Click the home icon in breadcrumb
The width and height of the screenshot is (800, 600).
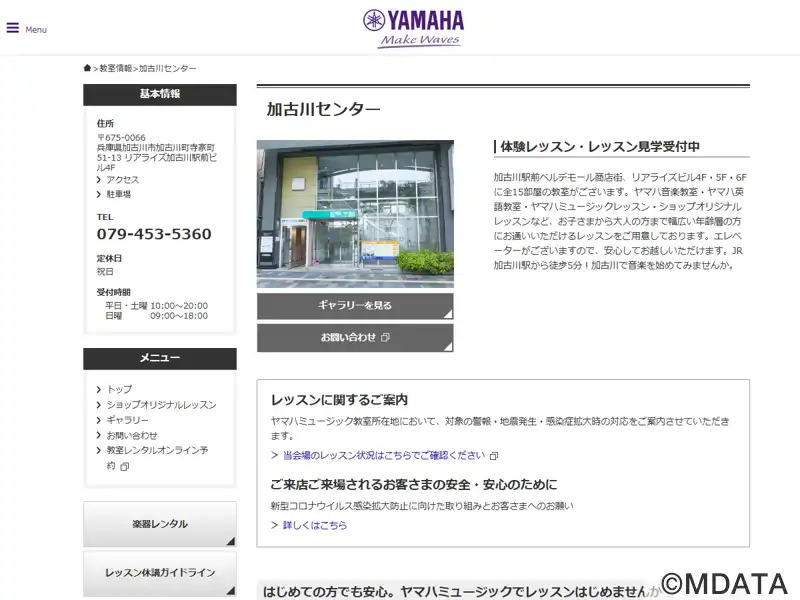point(87,68)
